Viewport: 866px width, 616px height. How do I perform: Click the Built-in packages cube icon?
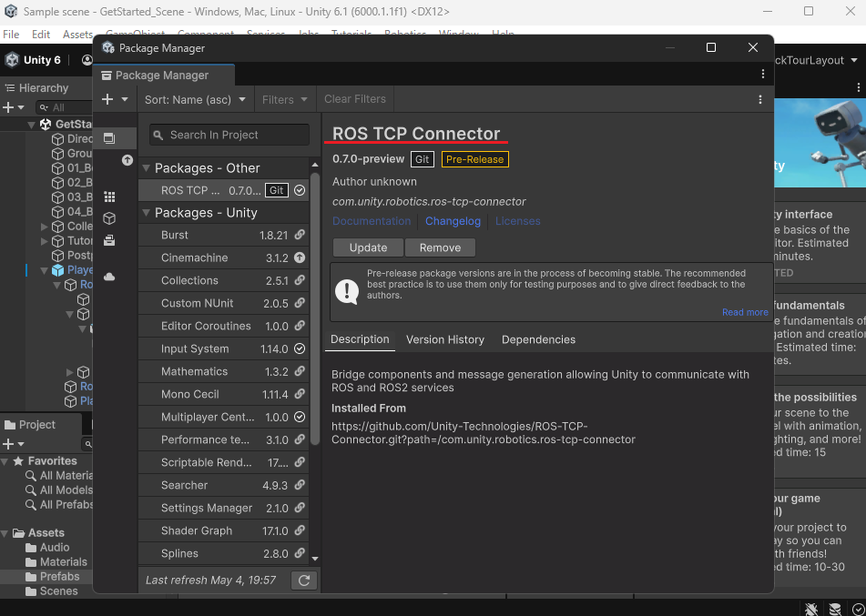[109, 218]
